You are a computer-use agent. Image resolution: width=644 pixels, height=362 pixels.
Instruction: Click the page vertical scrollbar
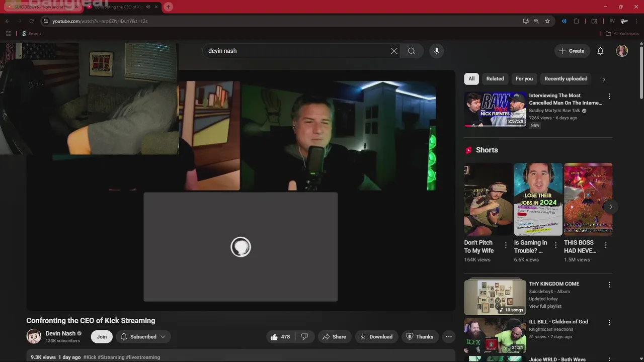[x=641, y=73]
